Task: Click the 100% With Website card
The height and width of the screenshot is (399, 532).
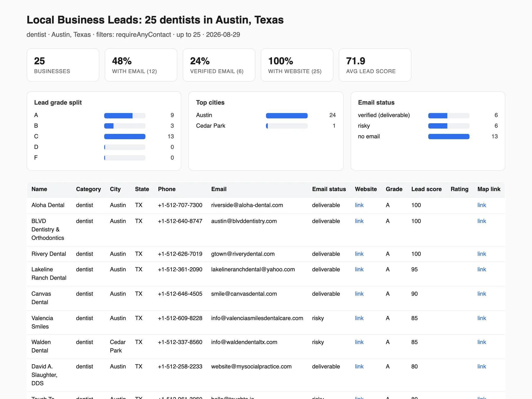Action: click(297, 65)
